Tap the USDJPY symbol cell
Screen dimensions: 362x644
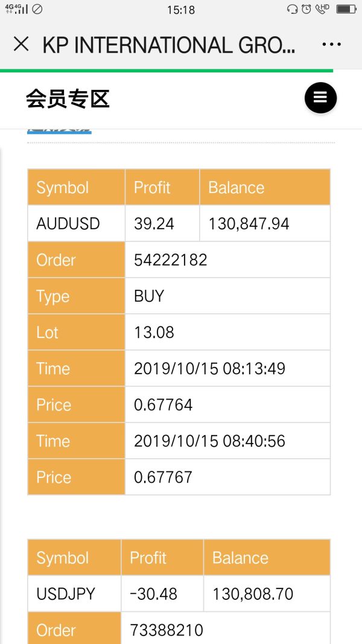tap(66, 594)
